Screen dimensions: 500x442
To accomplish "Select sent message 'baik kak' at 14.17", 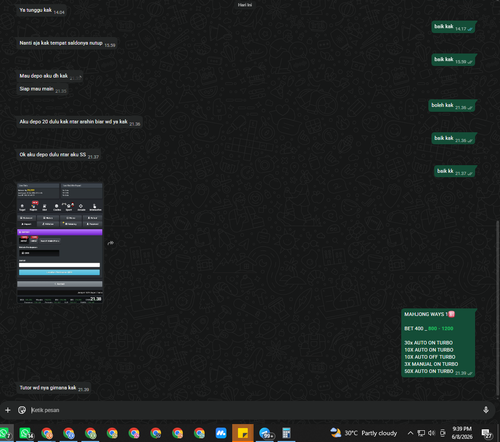I will 453,27.
